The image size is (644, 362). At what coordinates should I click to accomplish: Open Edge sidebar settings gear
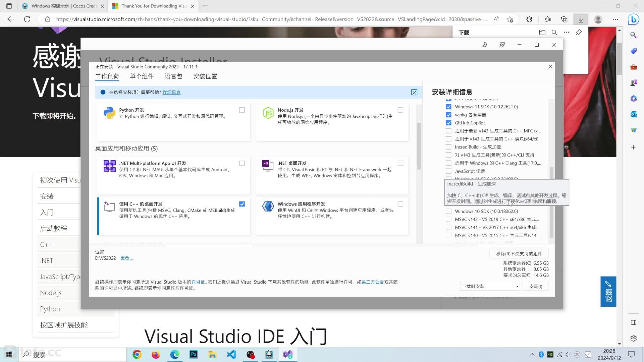click(633, 338)
